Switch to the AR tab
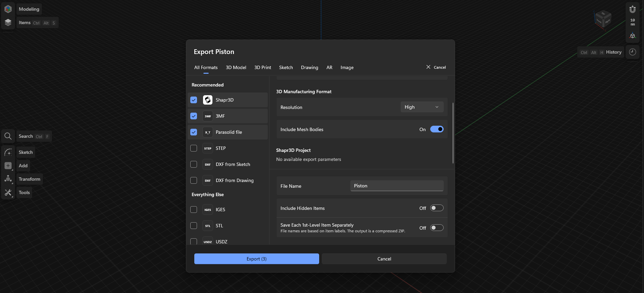Viewport: 644px width, 293px height. [x=329, y=67]
